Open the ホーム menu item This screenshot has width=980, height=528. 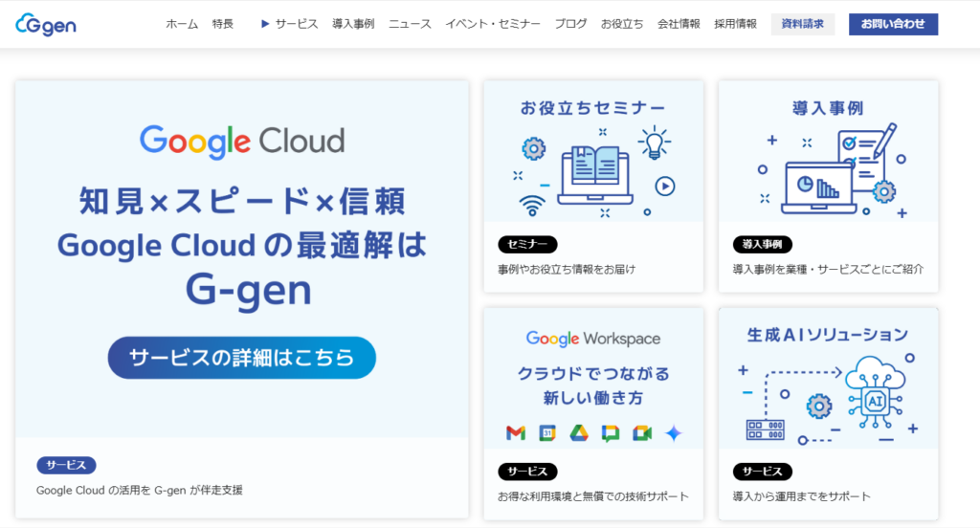click(182, 24)
